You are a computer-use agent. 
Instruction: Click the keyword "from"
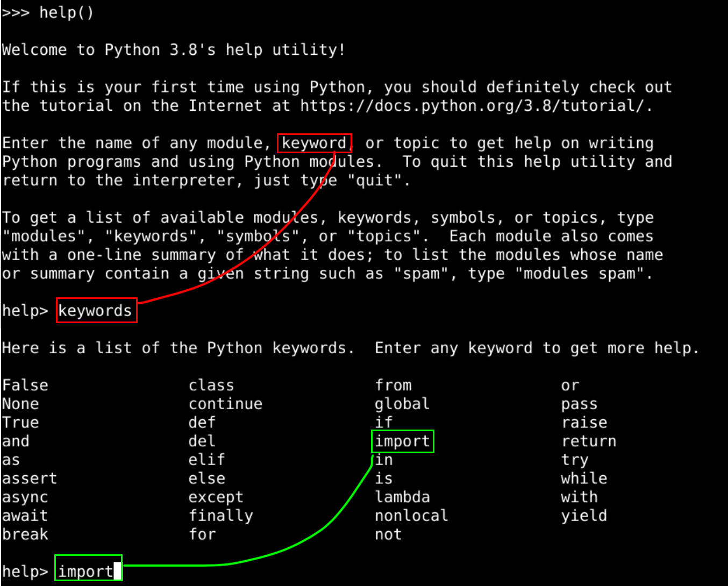coord(394,385)
